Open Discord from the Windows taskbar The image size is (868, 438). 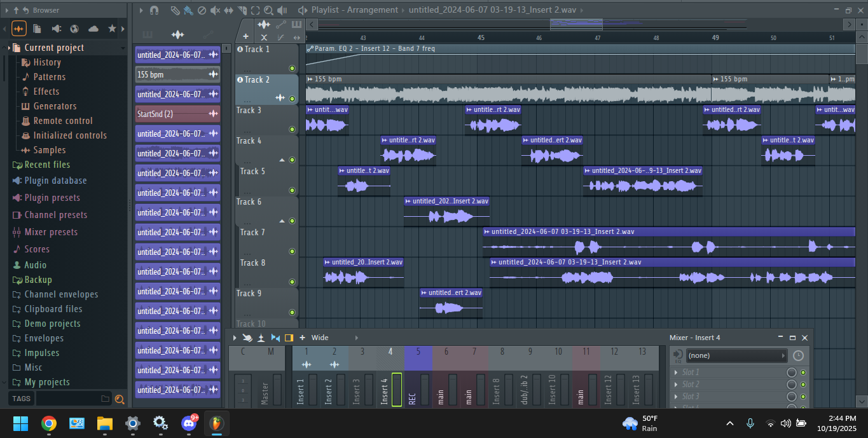pos(189,423)
